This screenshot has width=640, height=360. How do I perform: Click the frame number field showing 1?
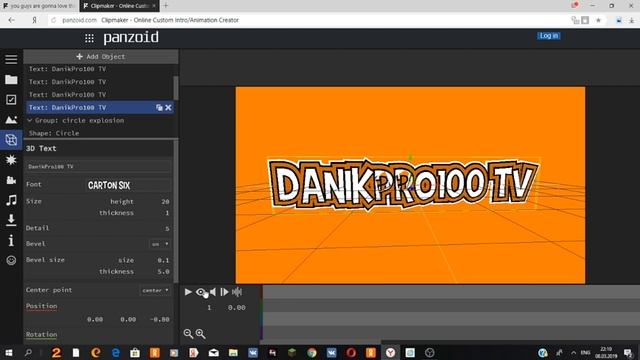click(x=209, y=307)
